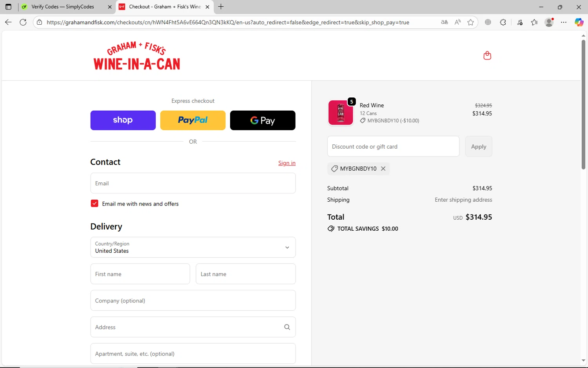Pay with PayPal express button
This screenshot has height=368, width=588.
click(x=193, y=120)
